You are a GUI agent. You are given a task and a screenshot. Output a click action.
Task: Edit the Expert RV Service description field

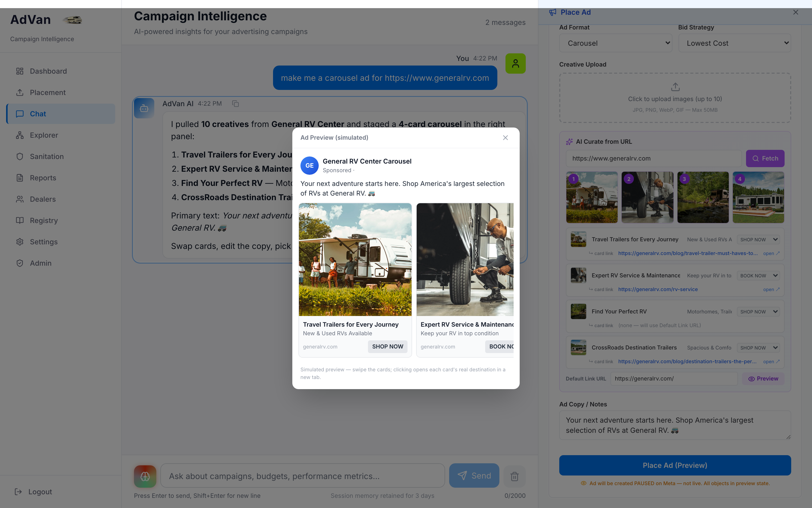click(709, 276)
